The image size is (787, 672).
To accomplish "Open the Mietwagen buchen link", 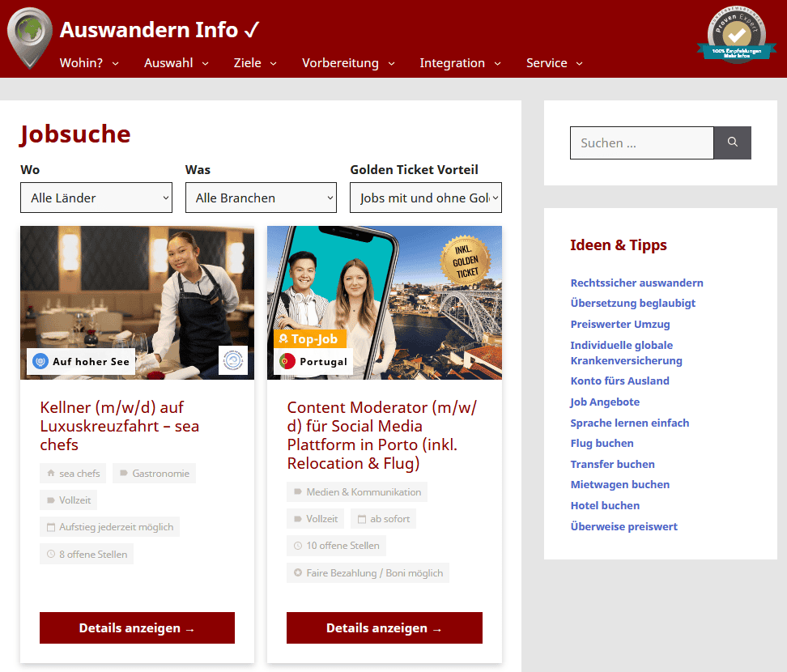I will click(619, 484).
